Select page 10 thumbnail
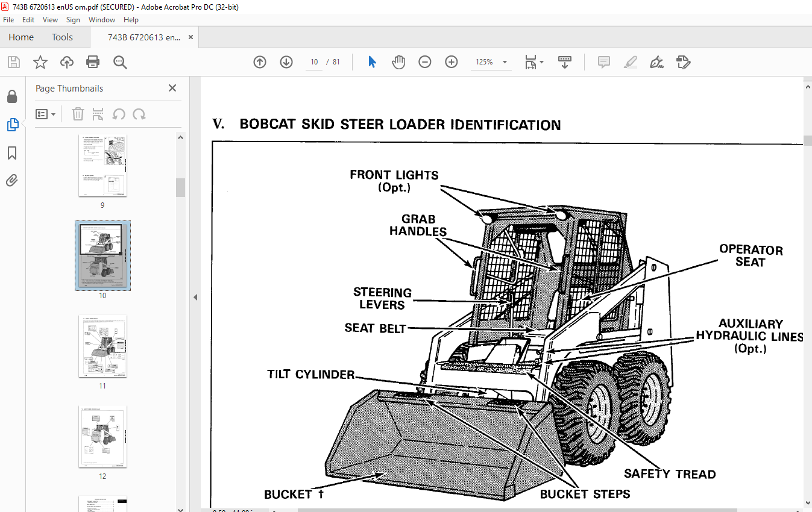 pos(102,255)
